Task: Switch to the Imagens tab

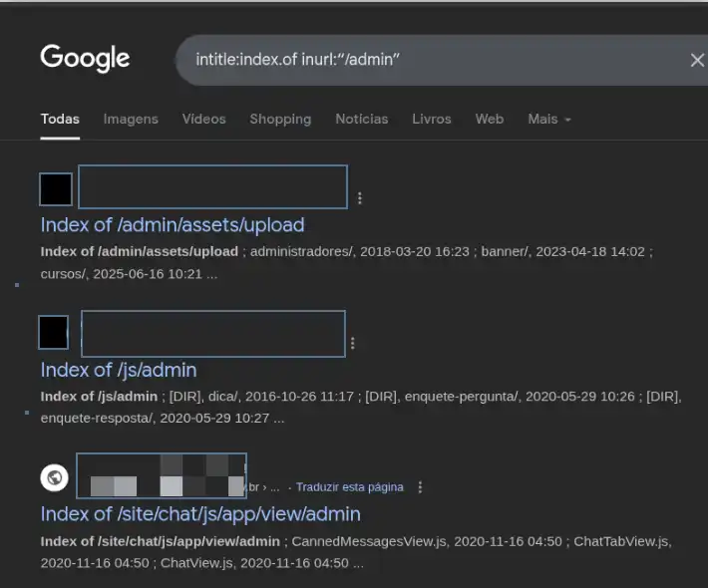Action: (131, 120)
